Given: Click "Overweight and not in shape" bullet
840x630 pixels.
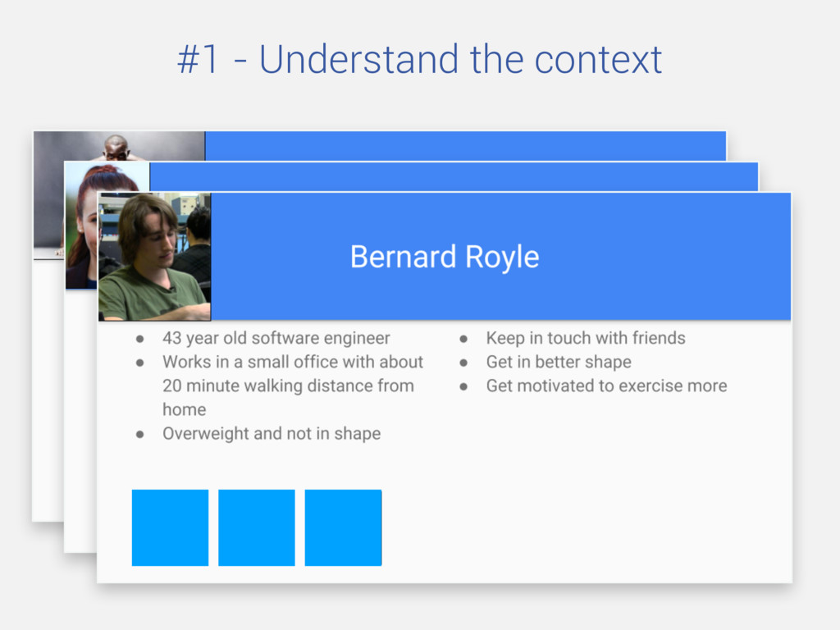Looking at the screenshot, I should (x=272, y=433).
